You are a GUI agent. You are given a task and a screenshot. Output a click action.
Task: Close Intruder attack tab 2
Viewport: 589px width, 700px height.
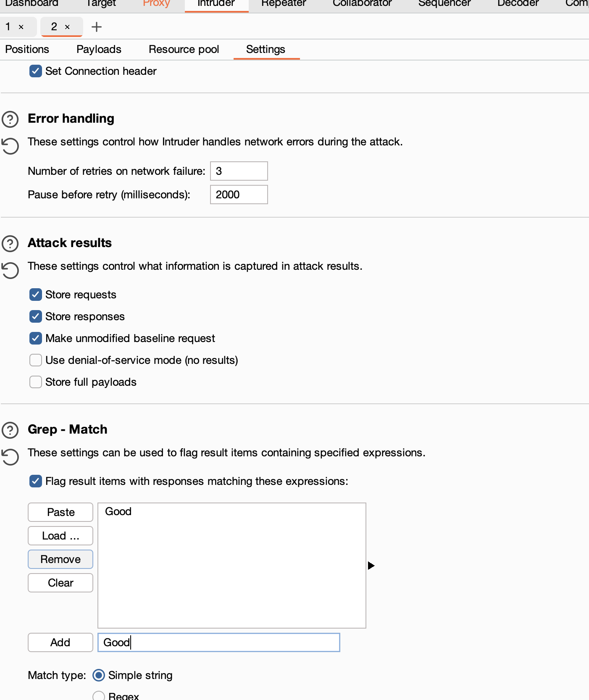click(x=67, y=27)
